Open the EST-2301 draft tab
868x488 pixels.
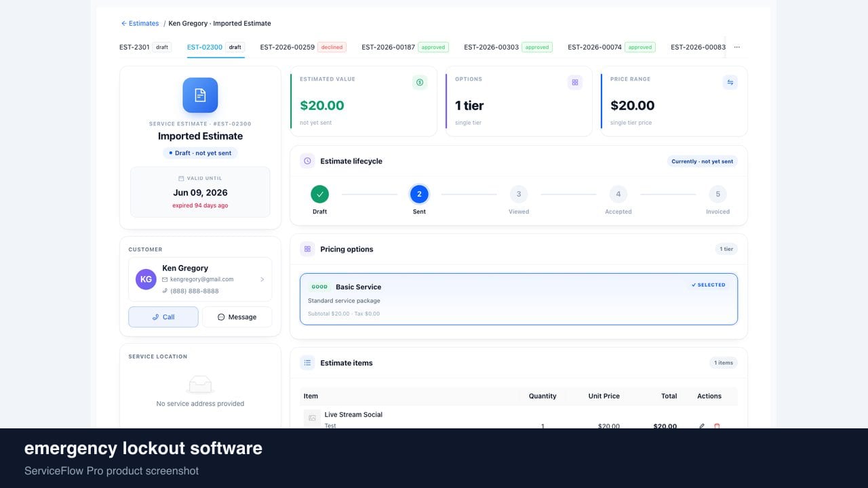145,47
